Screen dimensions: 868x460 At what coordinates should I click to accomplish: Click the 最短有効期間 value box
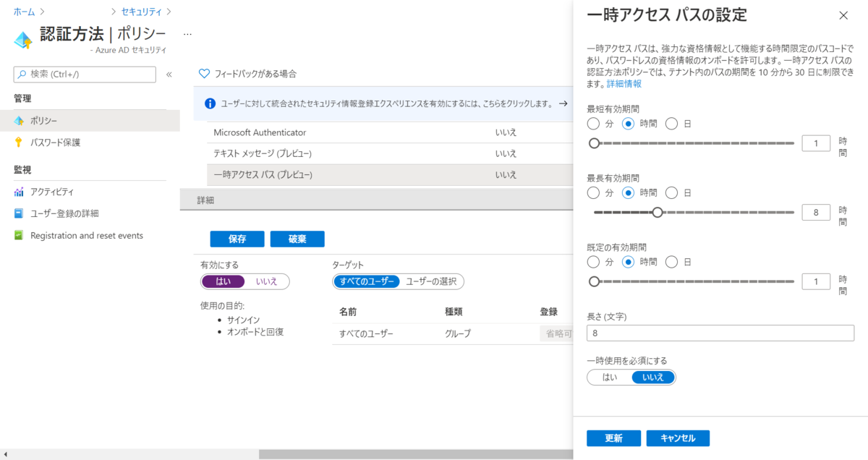(816, 143)
